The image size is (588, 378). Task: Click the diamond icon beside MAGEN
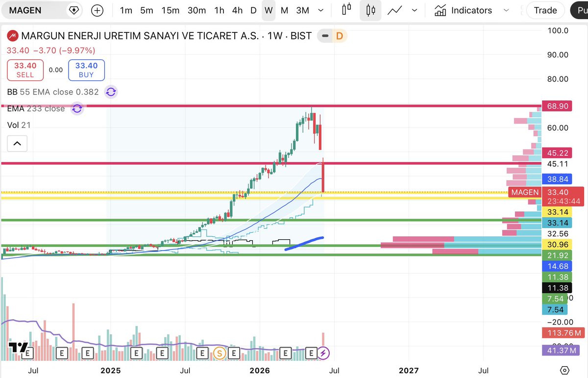point(73,10)
